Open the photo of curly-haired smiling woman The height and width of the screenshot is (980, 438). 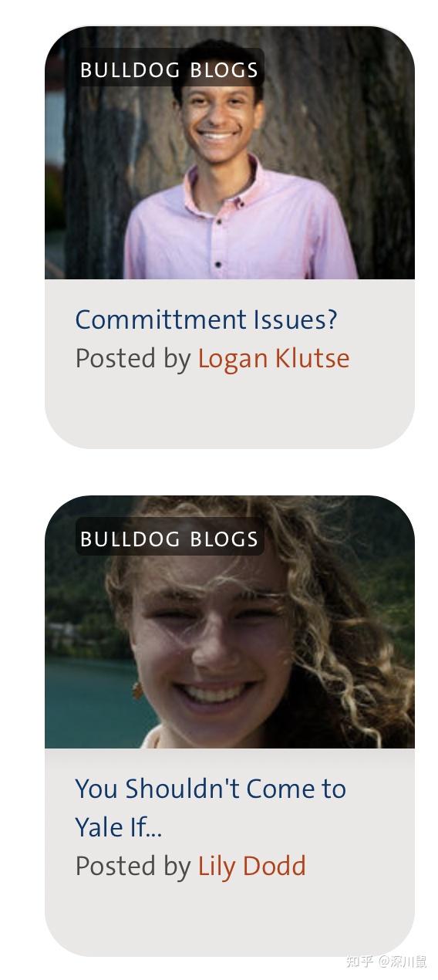230,622
